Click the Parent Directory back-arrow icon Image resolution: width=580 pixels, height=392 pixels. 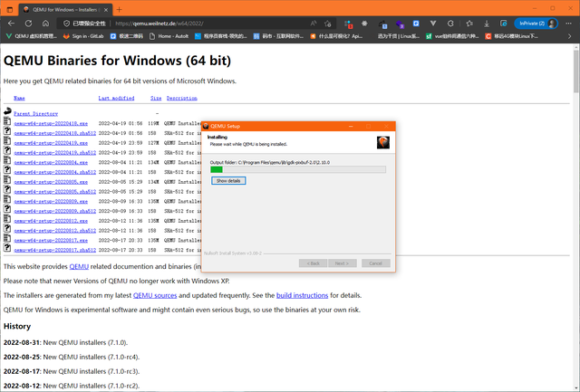coord(7,110)
